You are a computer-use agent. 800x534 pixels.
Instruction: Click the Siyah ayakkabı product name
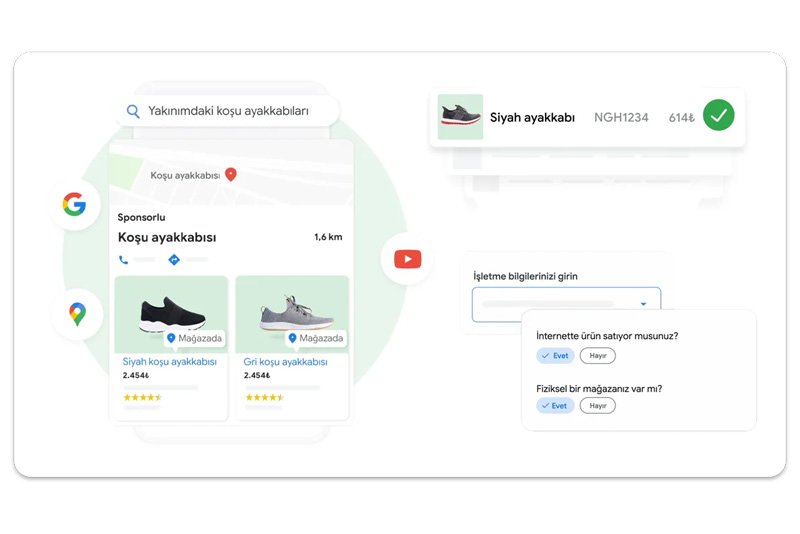[x=532, y=117]
